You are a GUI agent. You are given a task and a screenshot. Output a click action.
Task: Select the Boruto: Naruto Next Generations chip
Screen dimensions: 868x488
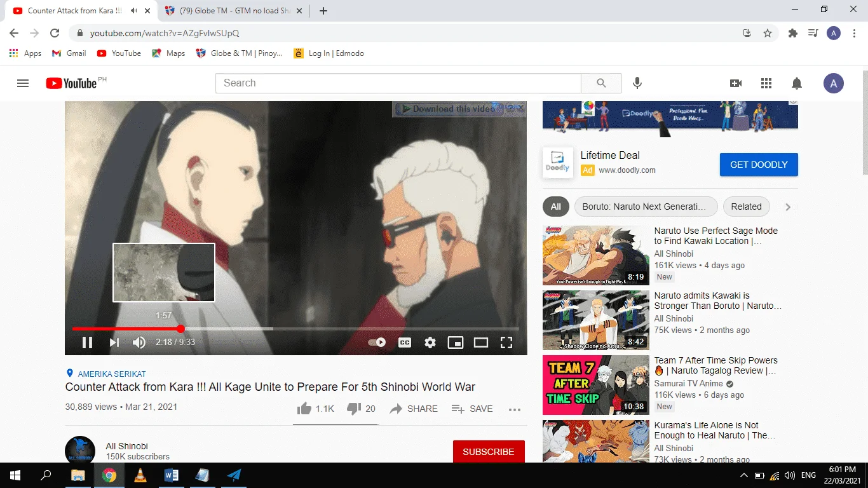coord(646,207)
